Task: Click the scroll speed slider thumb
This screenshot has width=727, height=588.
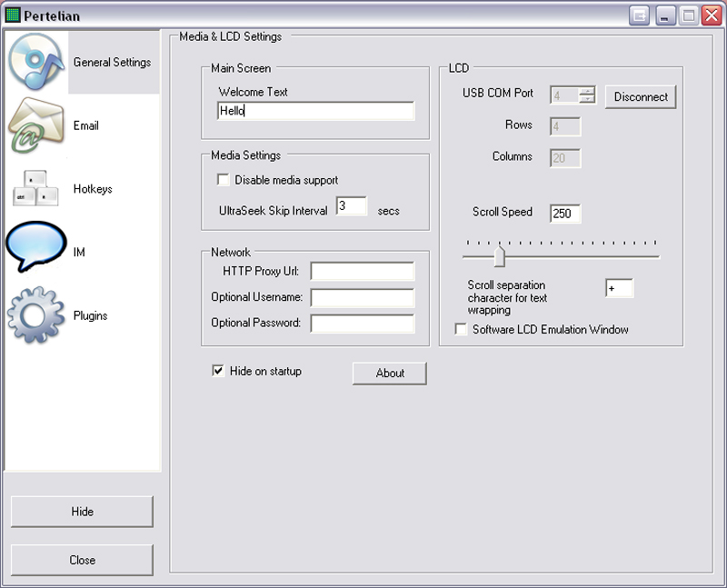Action: click(499, 256)
